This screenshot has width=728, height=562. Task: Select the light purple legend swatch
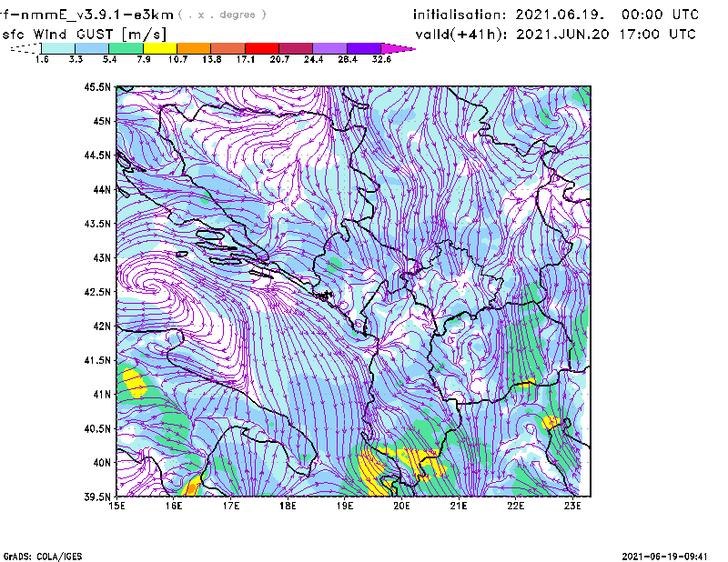pos(329,48)
